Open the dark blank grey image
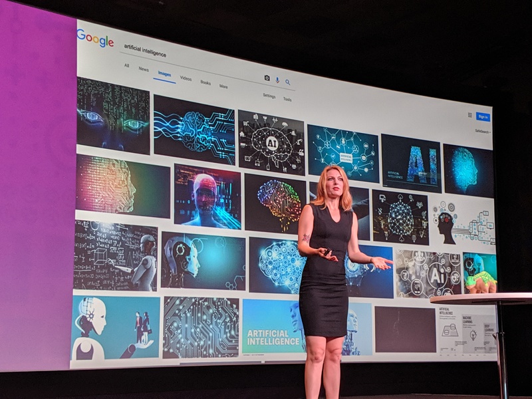 click(406, 329)
